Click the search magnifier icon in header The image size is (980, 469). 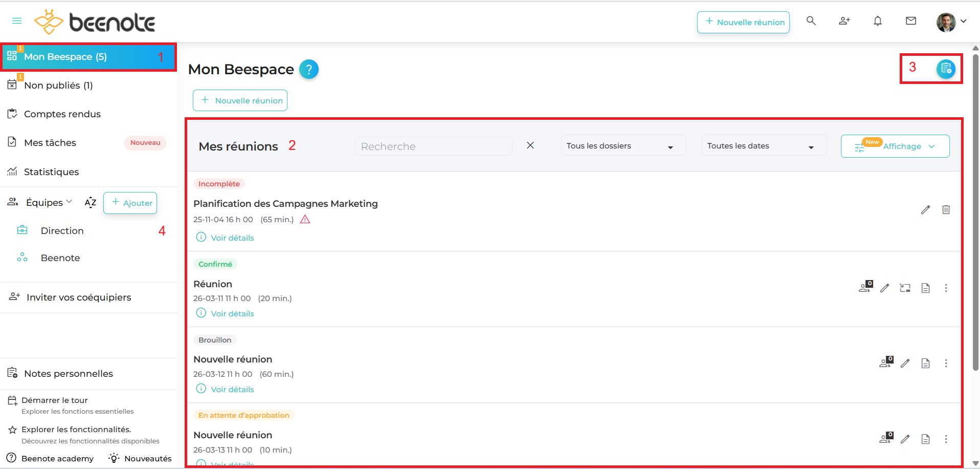[811, 21]
